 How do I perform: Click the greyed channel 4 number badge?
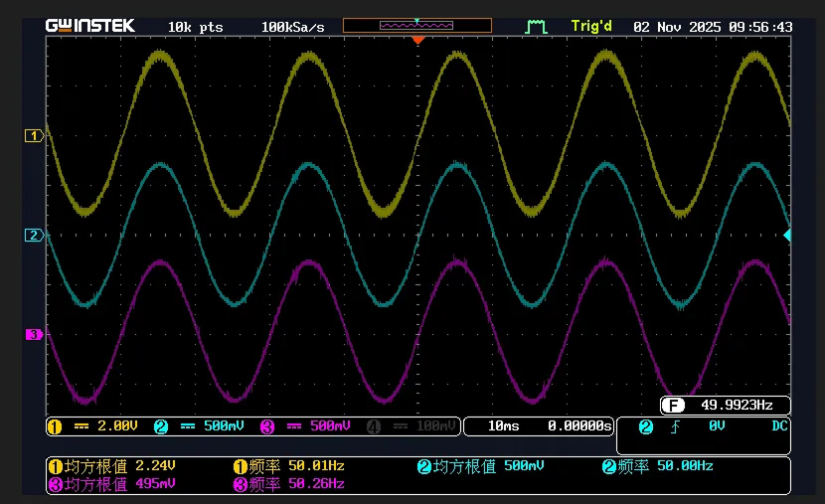(374, 426)
